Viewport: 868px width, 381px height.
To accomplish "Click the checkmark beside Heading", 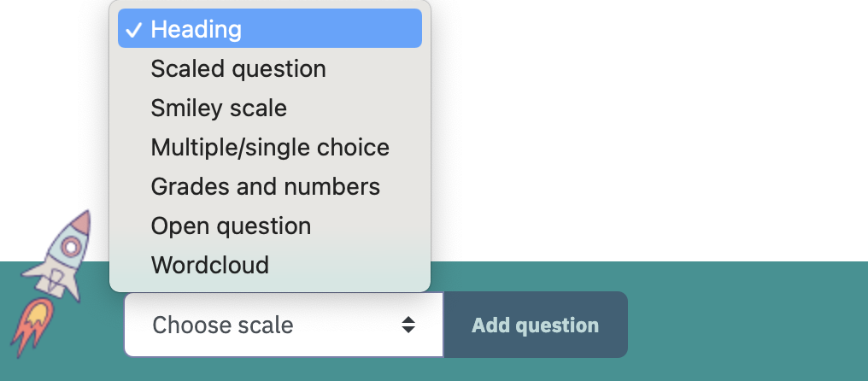I will tap(133, 30).
